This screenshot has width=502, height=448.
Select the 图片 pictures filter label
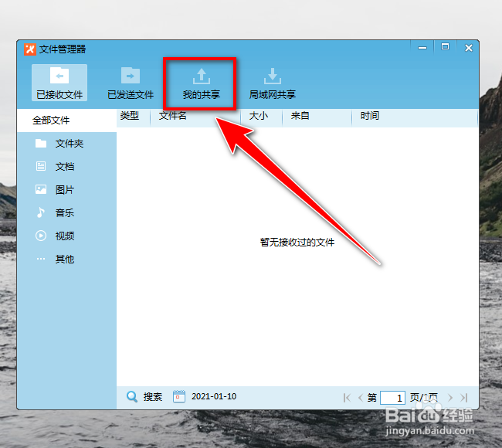coord(65,189)
